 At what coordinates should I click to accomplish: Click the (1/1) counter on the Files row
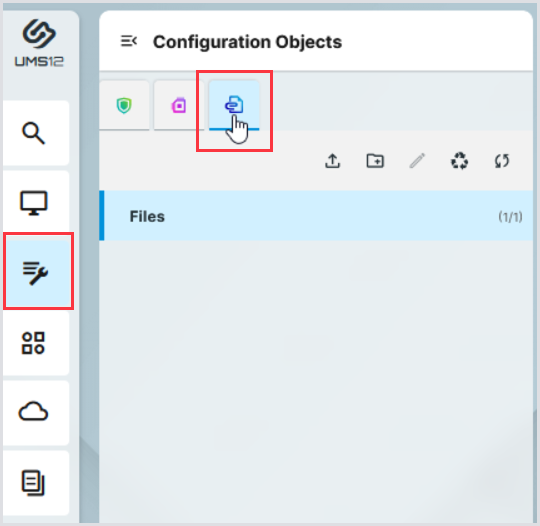[510, 217]
